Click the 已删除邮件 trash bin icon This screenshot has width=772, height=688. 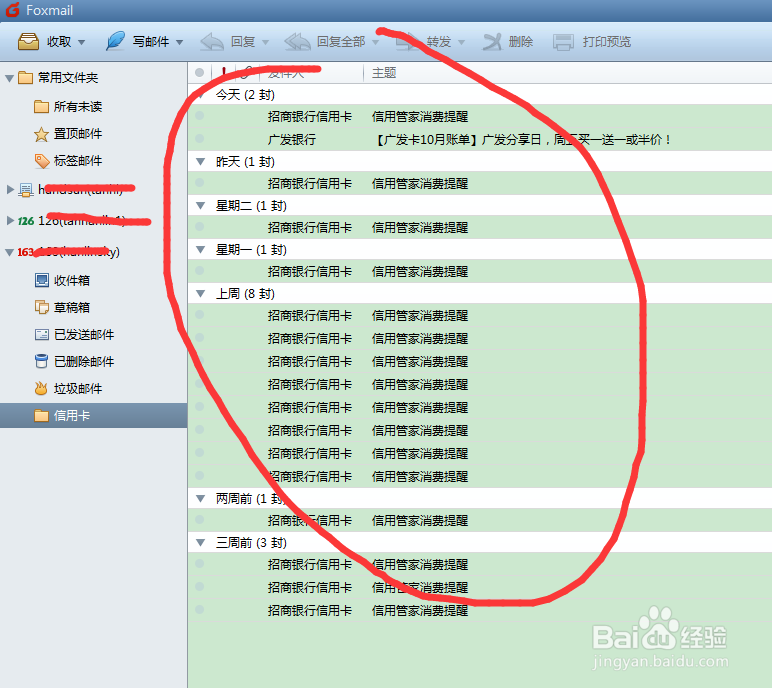coord(42,361)
